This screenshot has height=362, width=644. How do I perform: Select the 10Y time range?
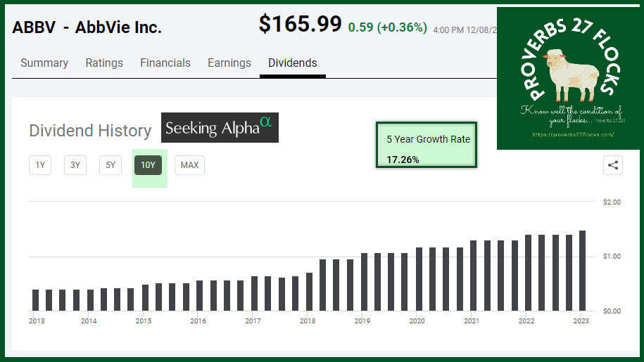tap(148, 166)
